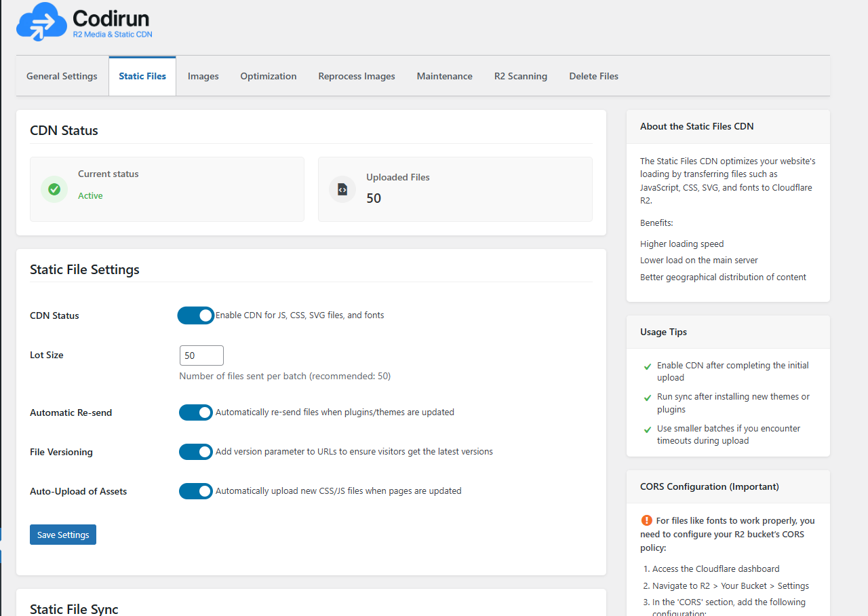The image size is (868, 616).
Task: Click checkmark beside 'Enable CDN after completing' tip
Action: click(x=648, y=366)
